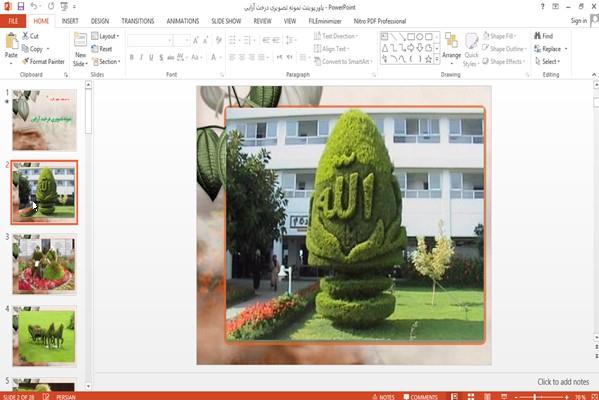Open the font name combo box

click(150, 40)
